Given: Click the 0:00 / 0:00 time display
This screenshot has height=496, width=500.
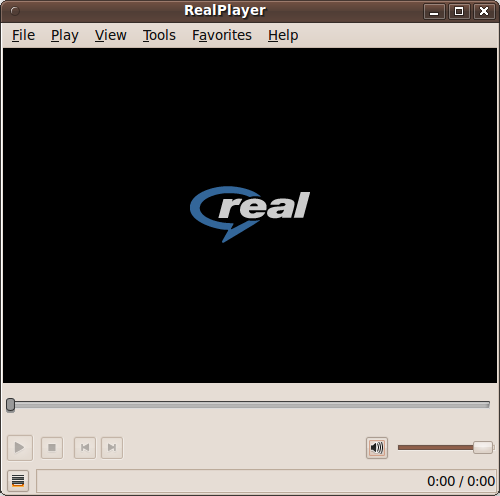Looking at the screenshot, I should coord(461,481).
